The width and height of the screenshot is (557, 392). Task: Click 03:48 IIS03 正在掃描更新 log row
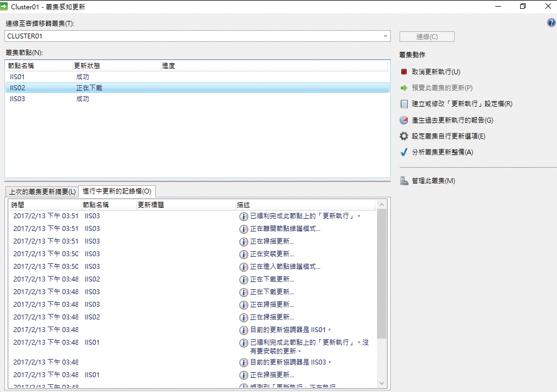[x=192, y=305]
